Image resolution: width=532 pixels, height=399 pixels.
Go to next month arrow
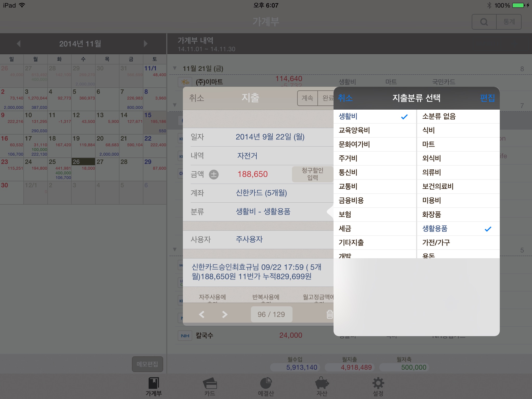[x=146, y=44]
